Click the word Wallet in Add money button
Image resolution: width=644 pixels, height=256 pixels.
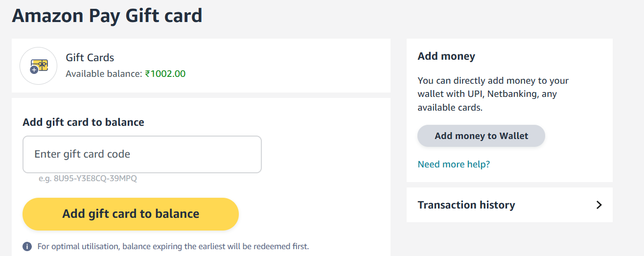pos(514,136)
